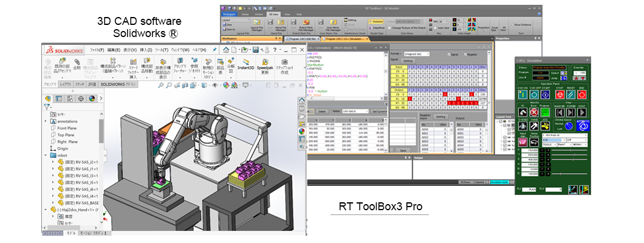This screenshot has height=243, width=644.
Task: Click the Speedpak update icon
Action: (x=265, y=64)
